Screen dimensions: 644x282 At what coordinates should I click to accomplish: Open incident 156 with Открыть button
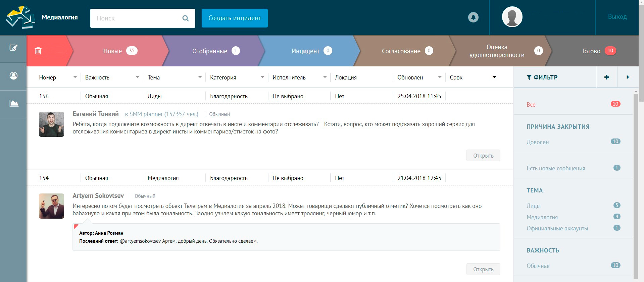[483, 156]
